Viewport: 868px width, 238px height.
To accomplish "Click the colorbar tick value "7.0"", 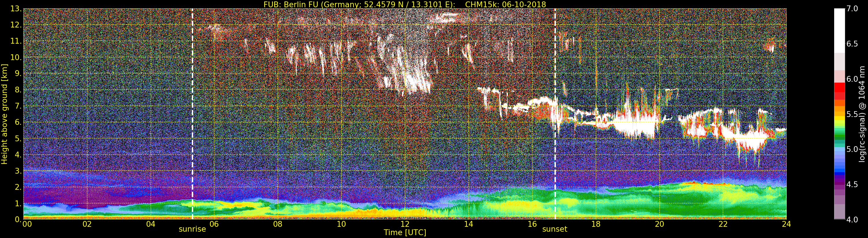I will [x=852, y=8].
